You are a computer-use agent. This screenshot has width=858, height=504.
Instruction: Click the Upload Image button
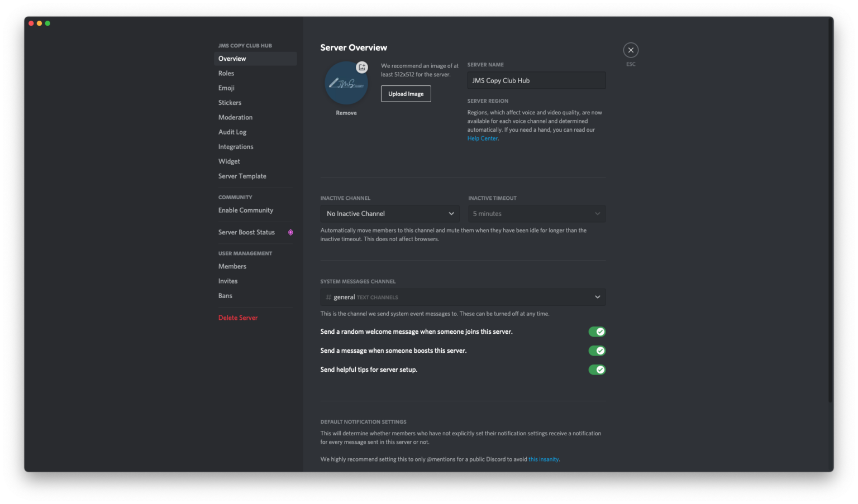click(406, 93)
